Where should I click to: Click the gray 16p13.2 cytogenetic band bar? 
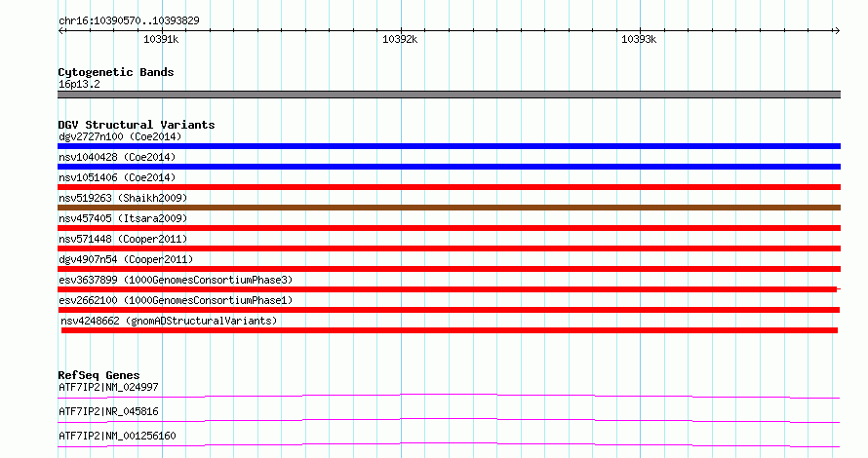(449, 95)
